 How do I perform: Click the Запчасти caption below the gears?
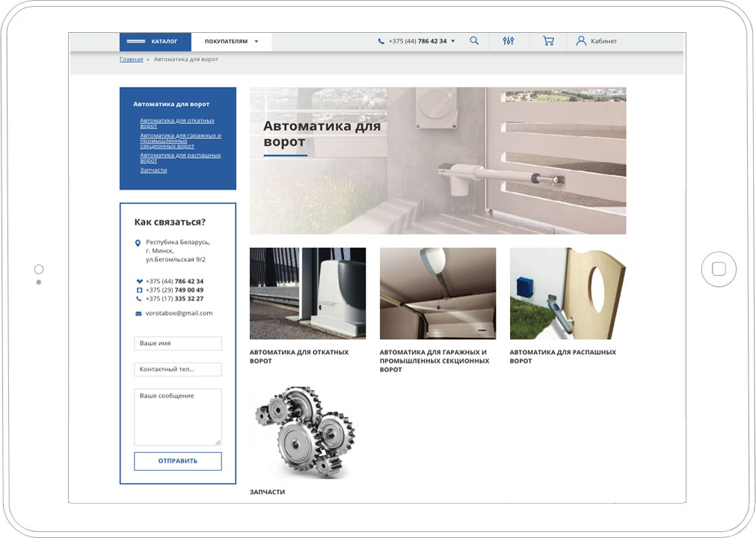(267, 492)
